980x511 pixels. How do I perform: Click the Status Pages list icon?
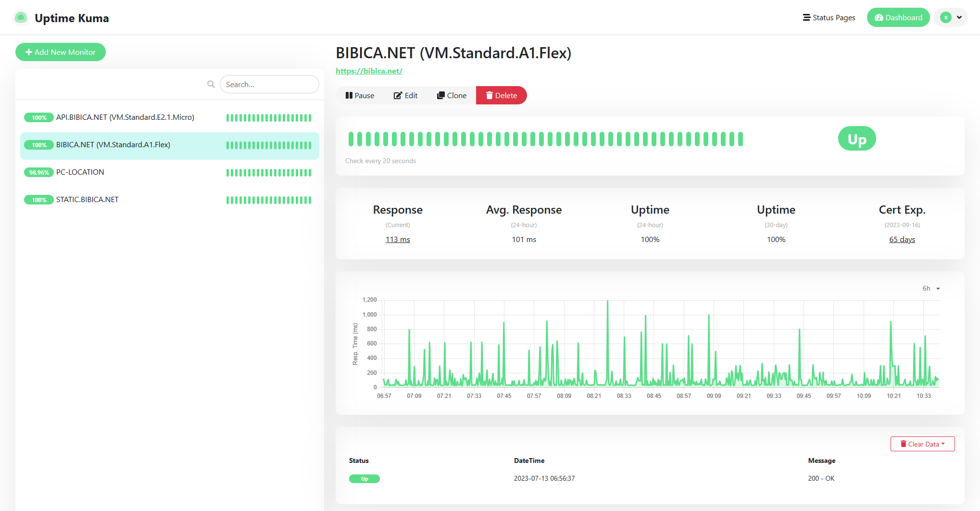pyautogui.click(x=805, y=17)
